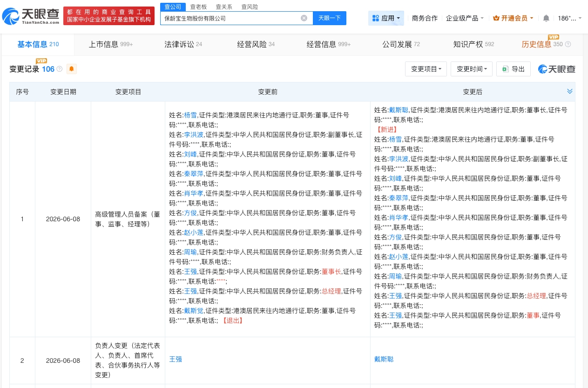This screenshot has height=388, width=588.
Task: Switch to the 查公司 search tab
Action: [x=173, y=7]
